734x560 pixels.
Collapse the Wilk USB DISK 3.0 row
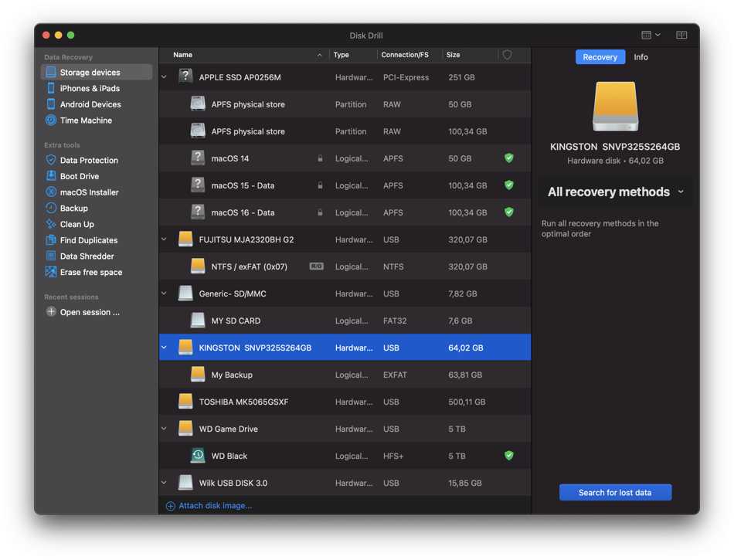coord(165,483)
